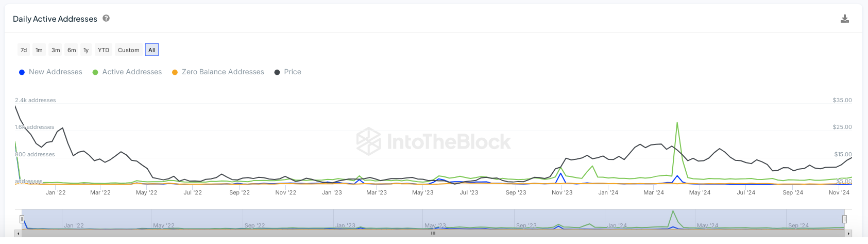
Task: Switch to the YTD time range
Action: click(104, 50)
